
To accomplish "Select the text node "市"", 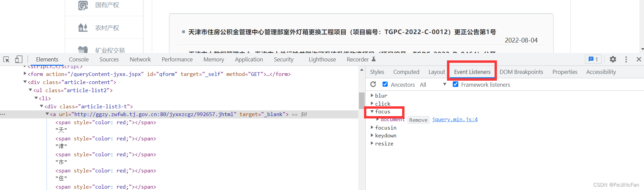I will coord(61,162).
